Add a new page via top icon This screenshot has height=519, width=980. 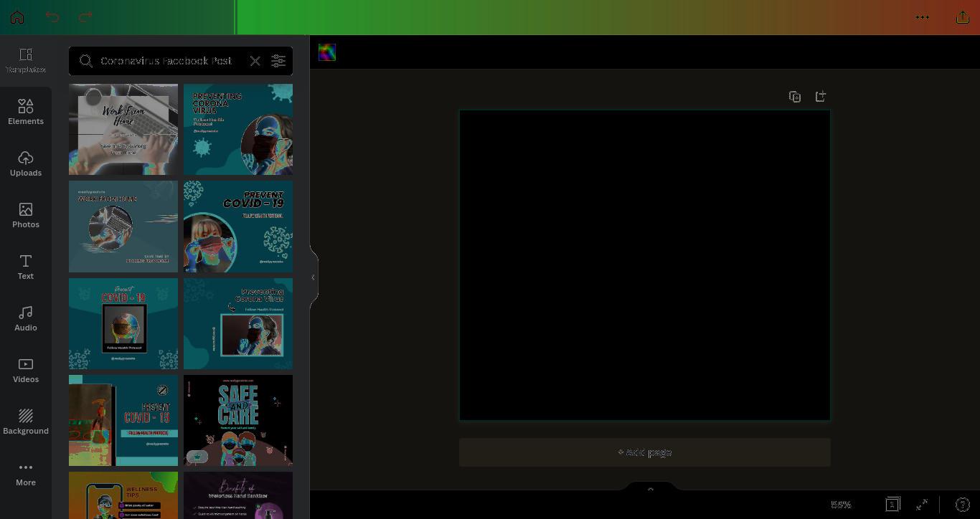[x=821, y=96]
